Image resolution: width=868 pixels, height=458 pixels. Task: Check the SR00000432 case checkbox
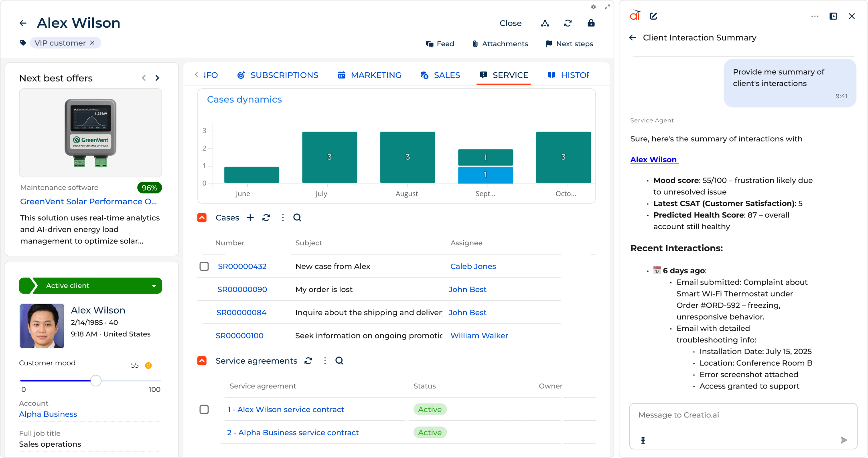pos(204,266)
